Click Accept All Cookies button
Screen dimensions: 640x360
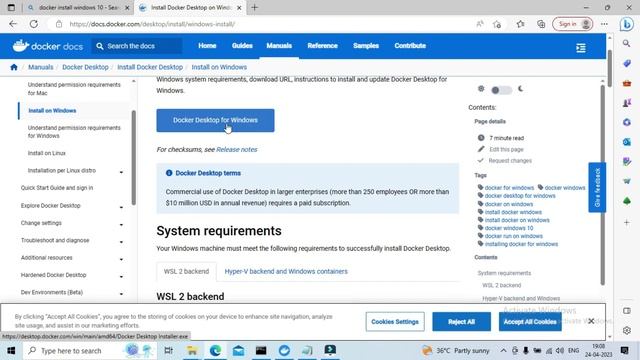[530, 322]
